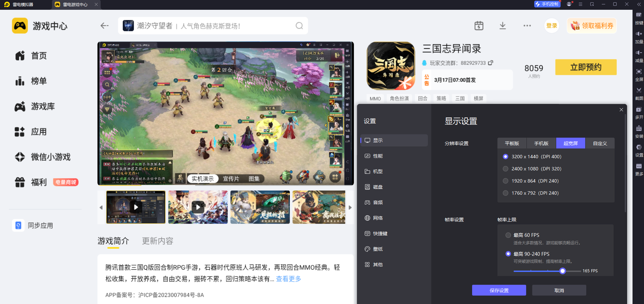Click the 立即预约 reserve button
This screenshot has height=304, width=644.
coord(586,67)
